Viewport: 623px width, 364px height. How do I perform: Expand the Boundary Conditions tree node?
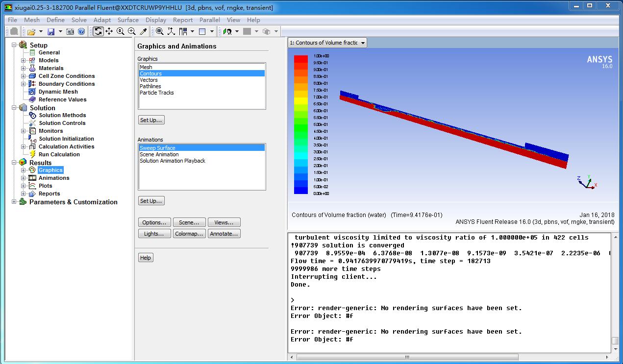pyautogui.click(x=23, y=84)
